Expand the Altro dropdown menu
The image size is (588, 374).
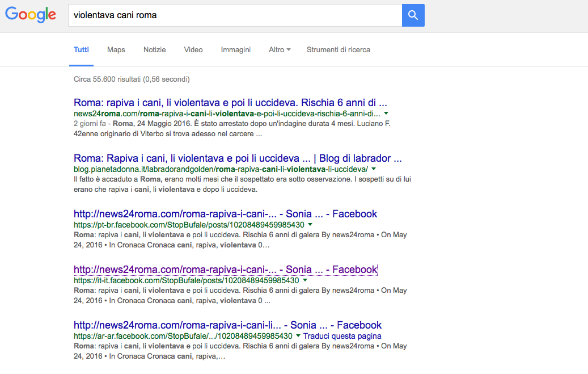[x=280, y=50]
